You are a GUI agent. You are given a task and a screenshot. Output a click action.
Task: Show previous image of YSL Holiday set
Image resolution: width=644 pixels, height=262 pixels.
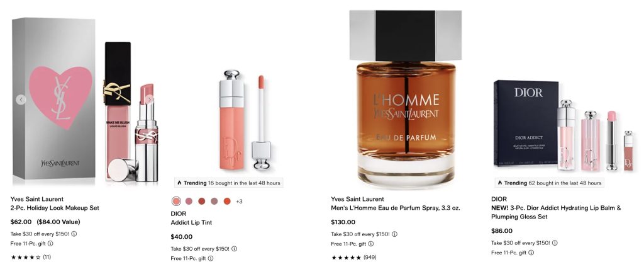(21, 100)
